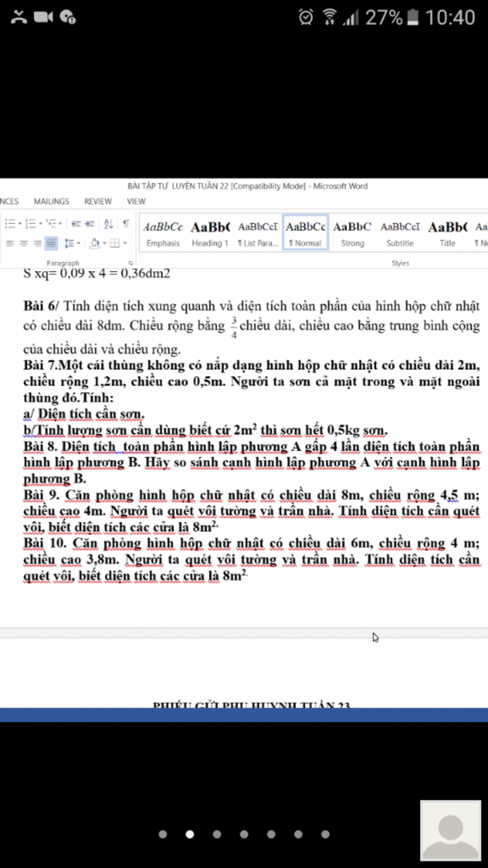
Task: Open the Paragraph settings dialog launcher
Action: pos(130,263)
